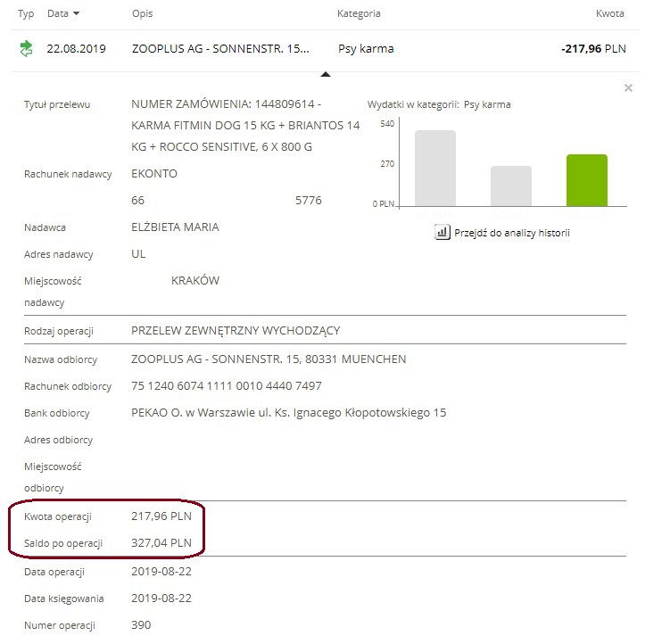Click recipient account '75 1240 6074 1111 0010 4440 7497'
670x644 pixels.
coord(226,386)
